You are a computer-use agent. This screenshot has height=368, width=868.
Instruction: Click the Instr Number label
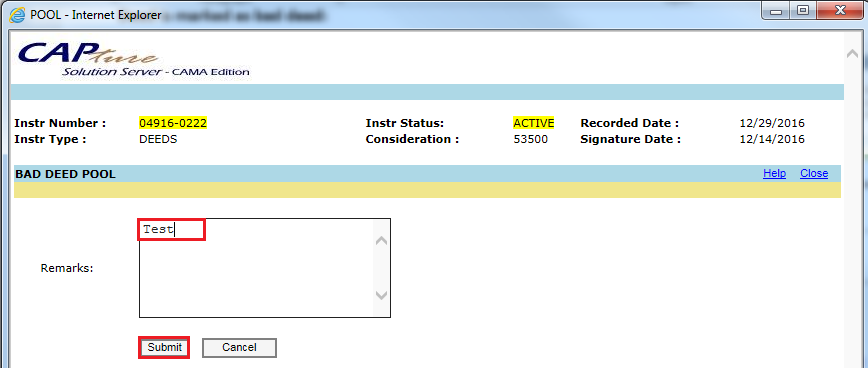60,123
